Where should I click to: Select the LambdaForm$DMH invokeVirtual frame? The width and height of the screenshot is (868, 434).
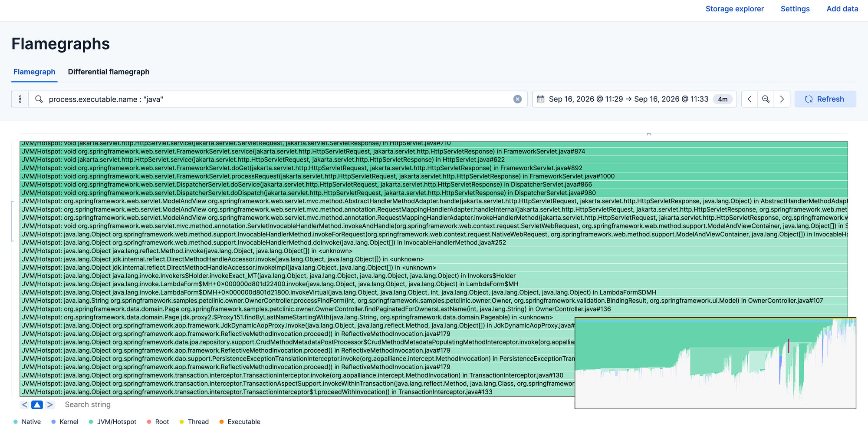point(434,292)
